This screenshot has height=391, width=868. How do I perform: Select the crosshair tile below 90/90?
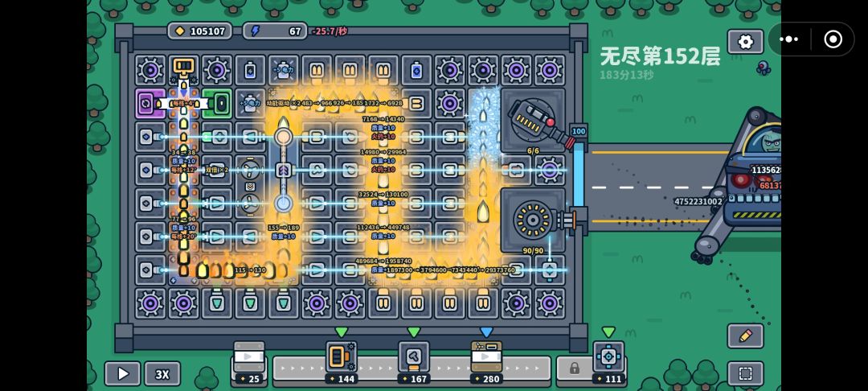[x=550, y=270]
